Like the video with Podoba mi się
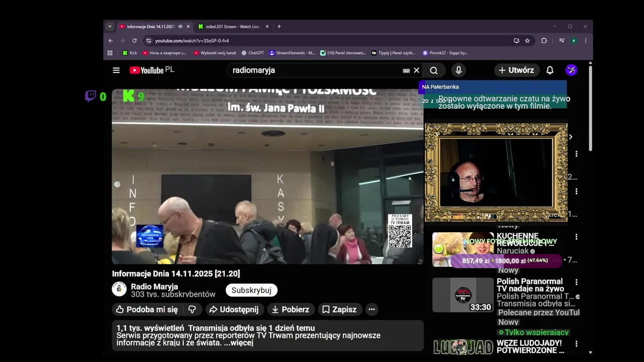The height and width of the screenshot is (362, 644). click(x=147, y=310)
